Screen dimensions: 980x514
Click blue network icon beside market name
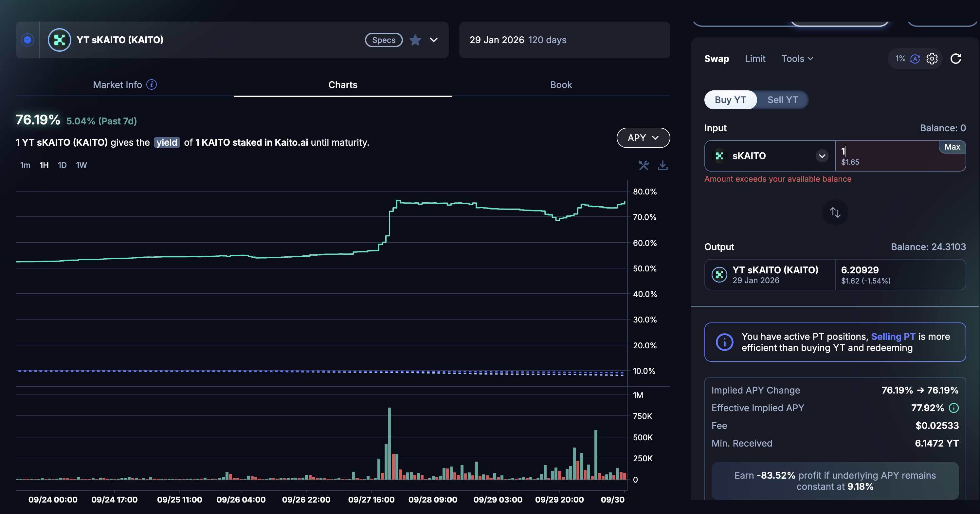27,40
